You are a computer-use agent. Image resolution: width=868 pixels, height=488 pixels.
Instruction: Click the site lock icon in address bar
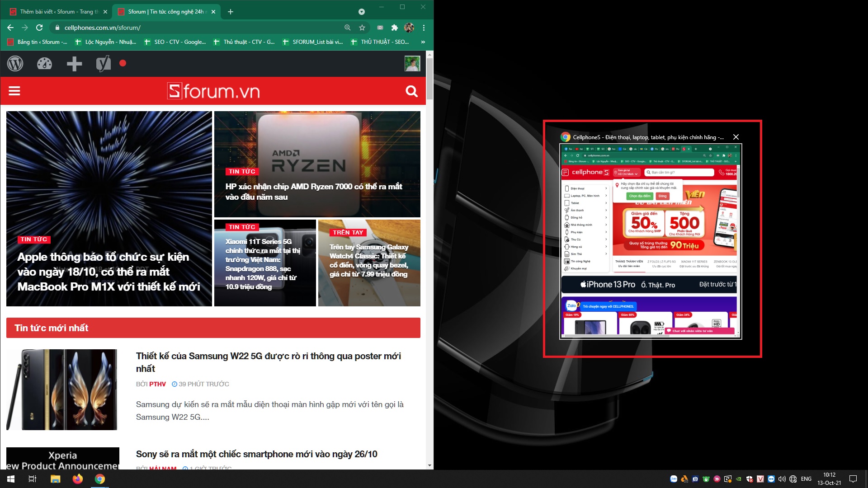[x=57, y=28]
